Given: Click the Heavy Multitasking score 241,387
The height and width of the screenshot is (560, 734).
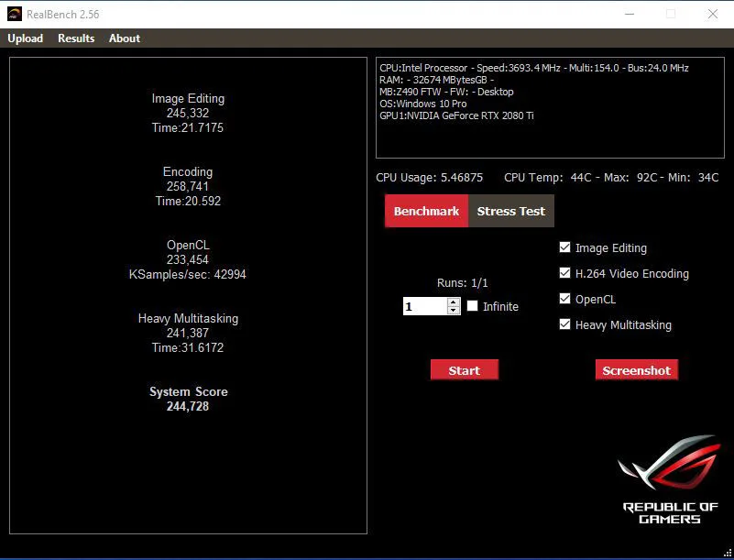Looking at the screenshot, I should (188, 333).
